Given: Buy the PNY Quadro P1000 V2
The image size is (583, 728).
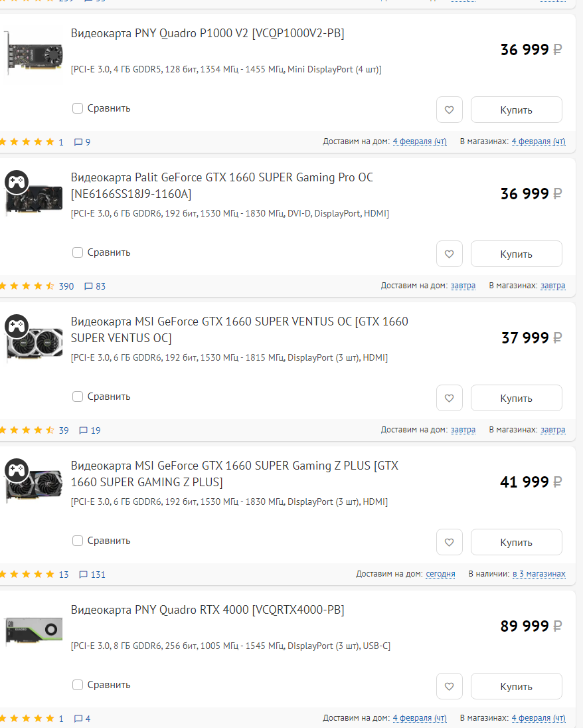Looking at the screenshot, I should [516, 110].
